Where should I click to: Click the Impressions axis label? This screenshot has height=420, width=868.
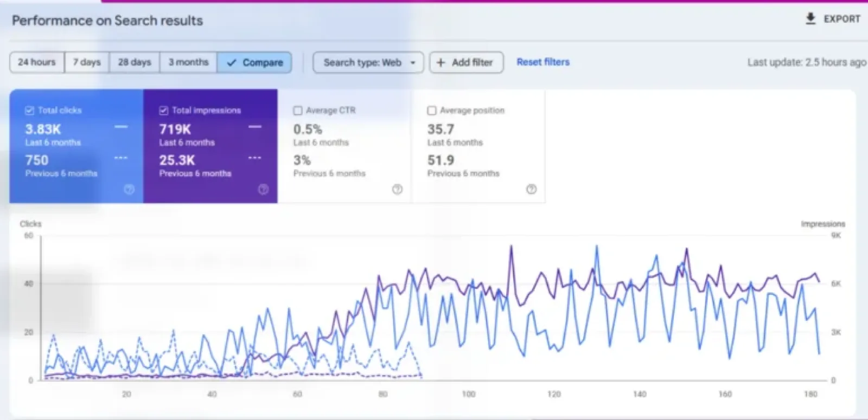tap(823, 224)
